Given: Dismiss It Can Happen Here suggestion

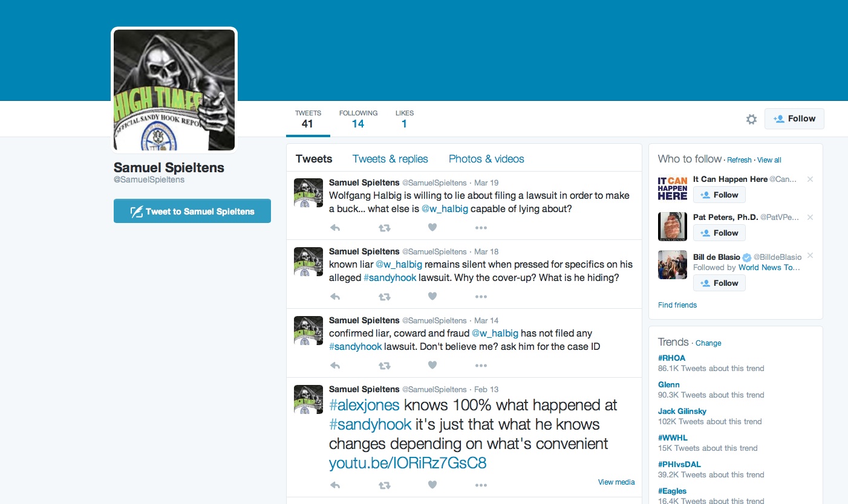Looking at the screenshot, I should pyautogui.click(x=810, y=179).
